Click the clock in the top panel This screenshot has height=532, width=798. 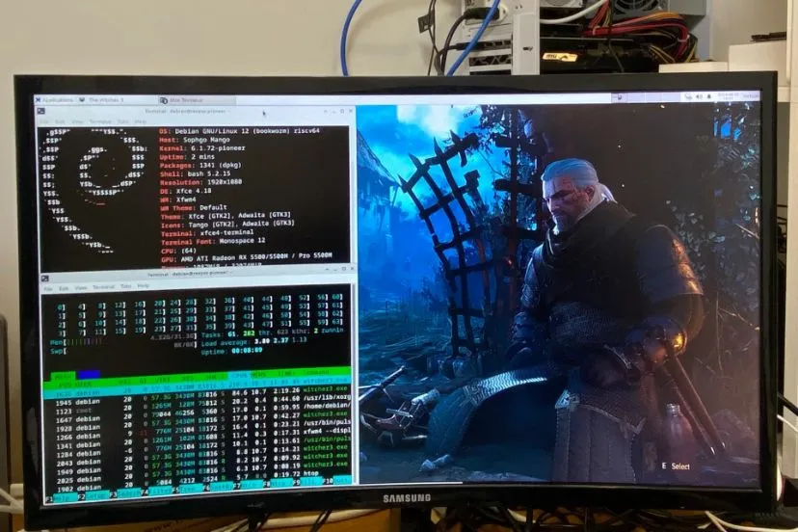(728, 95)
